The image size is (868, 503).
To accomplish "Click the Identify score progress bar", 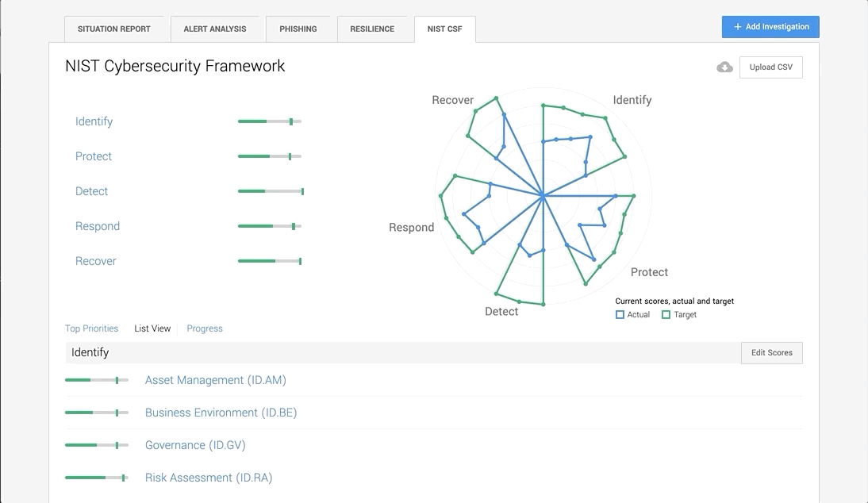I will (270, 121).
